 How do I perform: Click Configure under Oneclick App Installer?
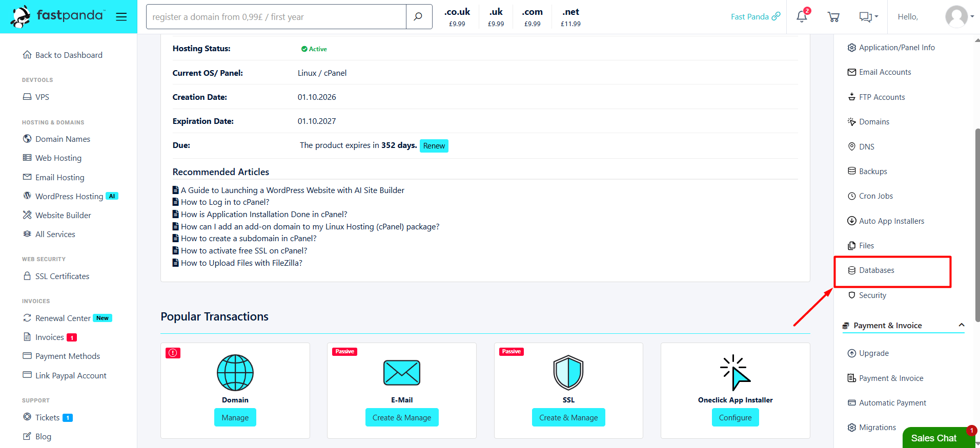click(x=735, y=417)
